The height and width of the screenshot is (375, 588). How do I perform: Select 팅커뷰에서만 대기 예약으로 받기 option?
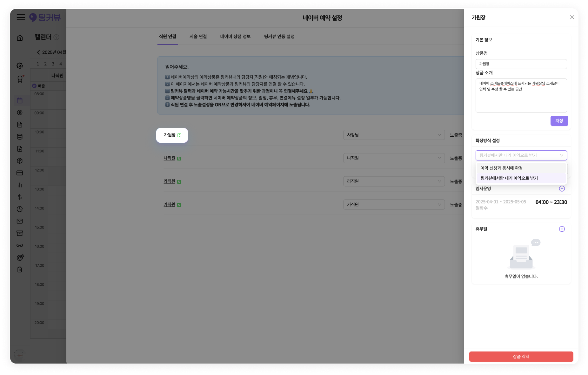tap(521, 178)
